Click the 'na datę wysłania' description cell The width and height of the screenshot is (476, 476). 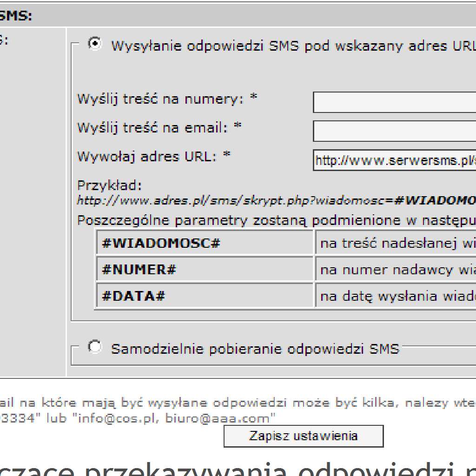pos(396,295)
